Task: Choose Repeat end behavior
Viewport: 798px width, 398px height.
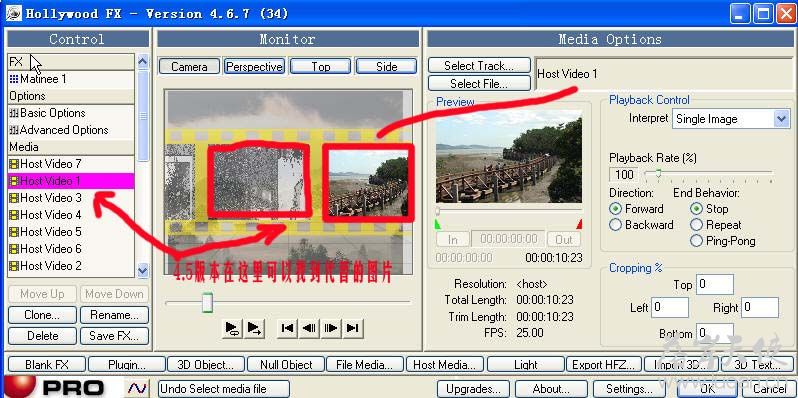Action: [696, 225]
